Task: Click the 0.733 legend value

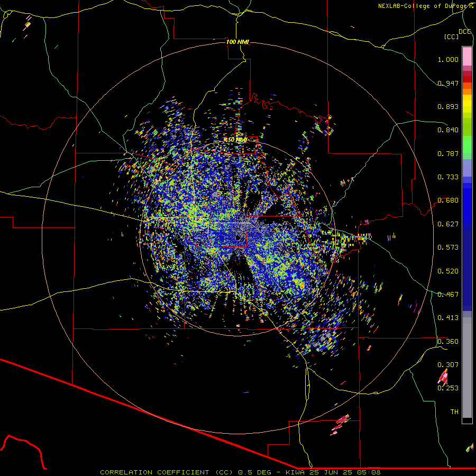Action: 448,177
